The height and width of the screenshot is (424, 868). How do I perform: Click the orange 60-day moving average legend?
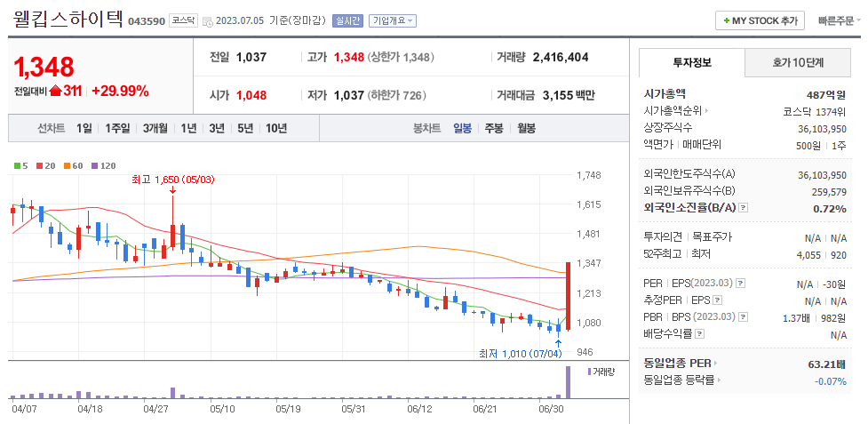click(73, 165)
